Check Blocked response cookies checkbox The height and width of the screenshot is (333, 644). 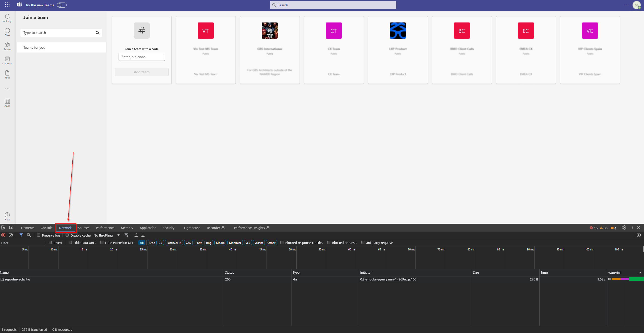[282, 242]
